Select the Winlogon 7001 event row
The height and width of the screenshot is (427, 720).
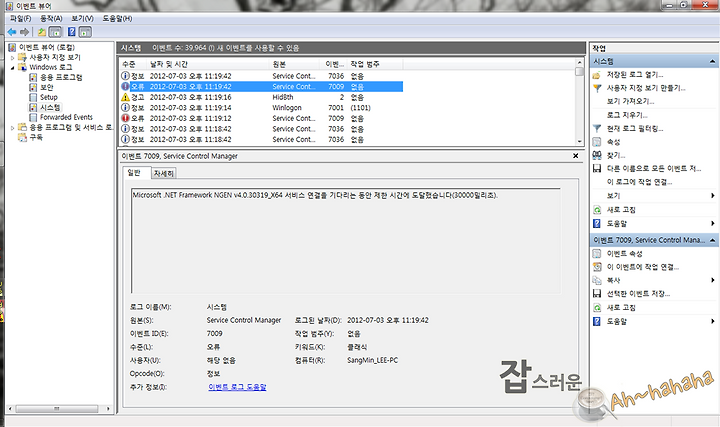coord(262,108)
